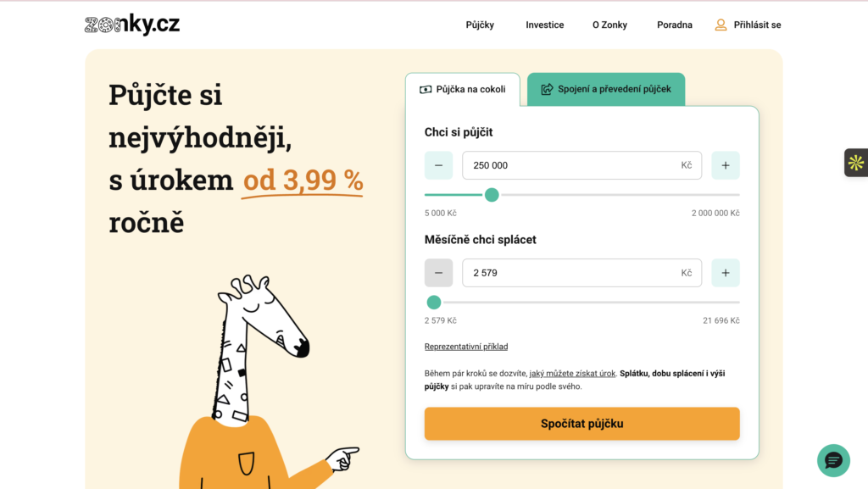This screenshot has width=868, height=489.
Task: Open the Investice menu
Action: (544, 25)
